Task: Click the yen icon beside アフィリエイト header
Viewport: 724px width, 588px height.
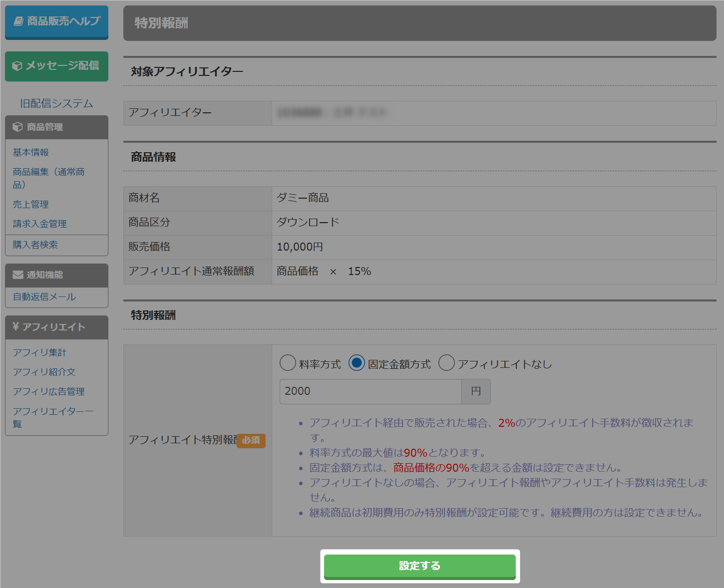Action: pyautogui.click(x=15, y=326)
